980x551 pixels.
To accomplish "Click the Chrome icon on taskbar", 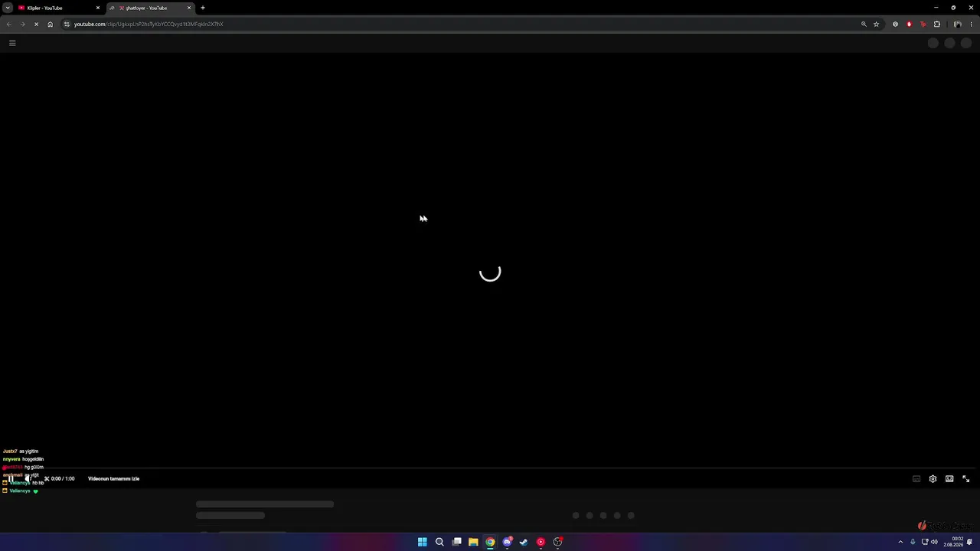I will point(490,542).
